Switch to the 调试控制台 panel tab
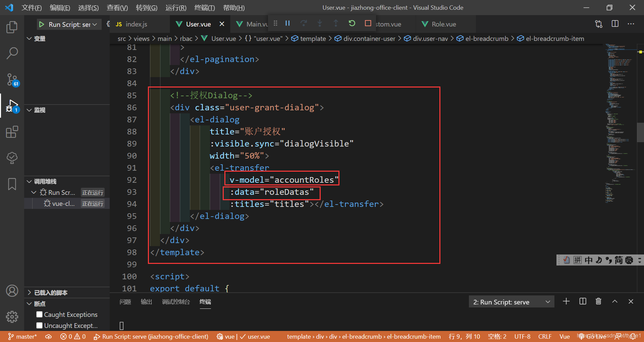This screenshot has height=342, width=644. [x=176, y=302]
